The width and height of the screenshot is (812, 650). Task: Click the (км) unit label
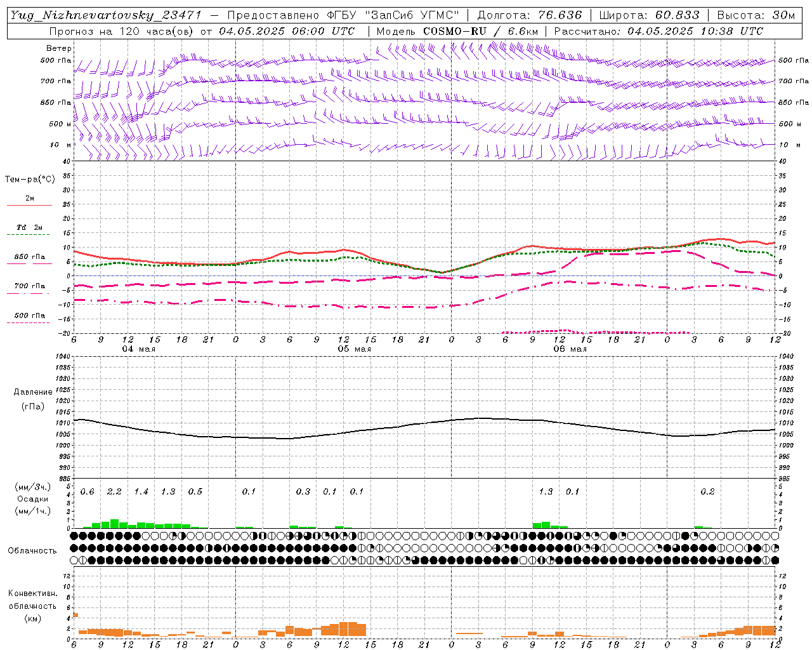32,618
